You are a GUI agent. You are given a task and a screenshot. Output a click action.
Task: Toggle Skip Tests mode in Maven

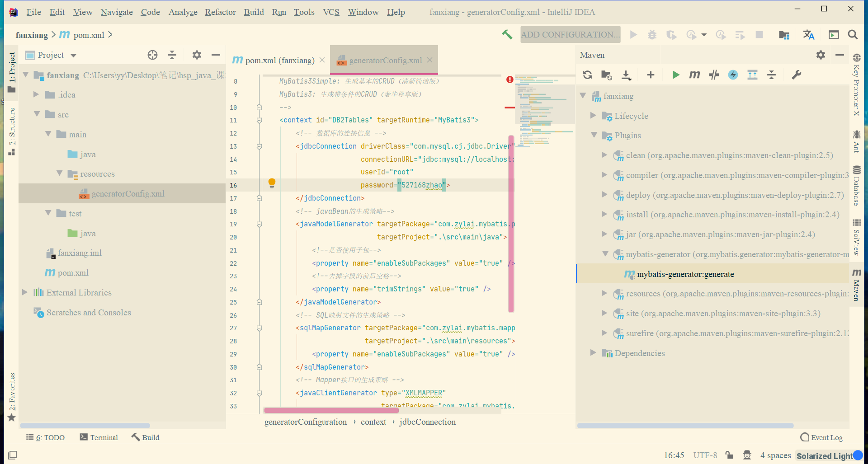[x=733, y=75]
